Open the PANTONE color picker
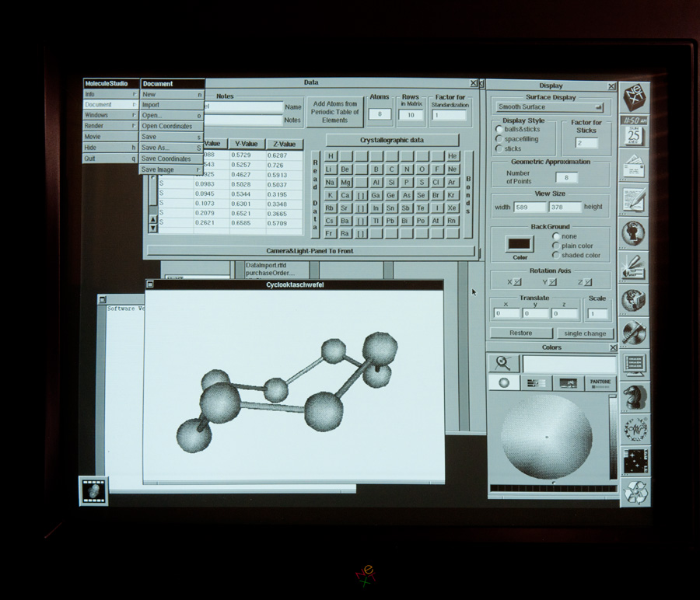The width and height of the screenshot is (700, 600). pos(600,383)
